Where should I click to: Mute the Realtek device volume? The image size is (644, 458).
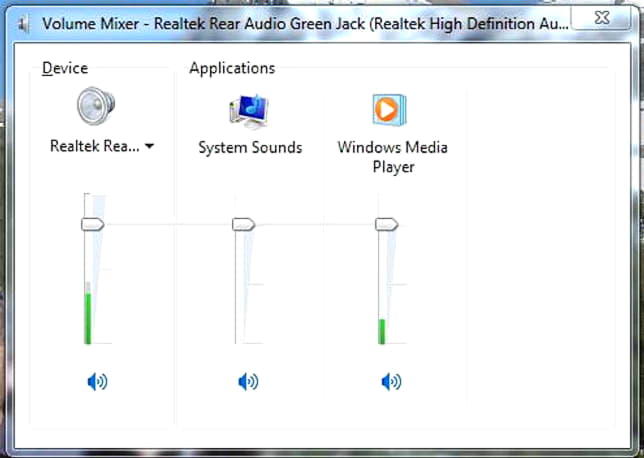(x=97, y=382)
